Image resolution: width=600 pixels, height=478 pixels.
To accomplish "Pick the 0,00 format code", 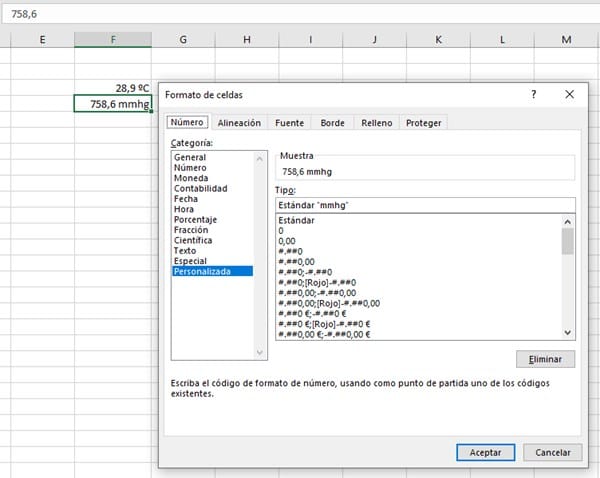I will 289,241.
